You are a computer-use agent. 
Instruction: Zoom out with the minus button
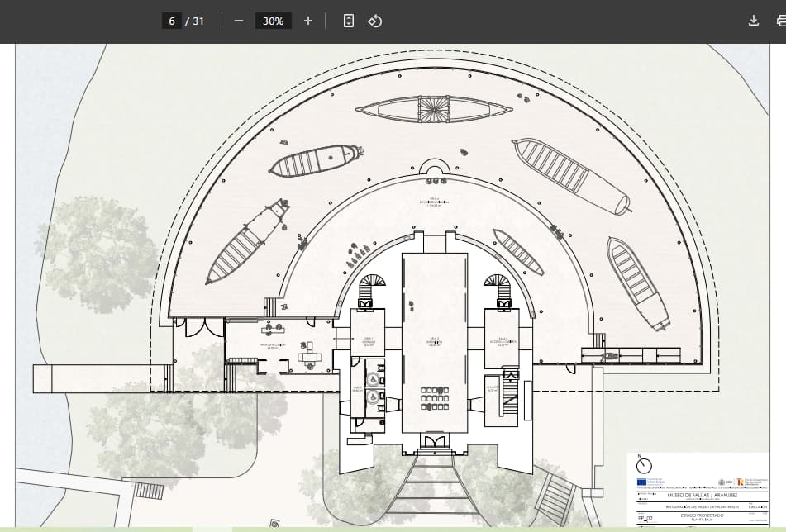(239, 21)
